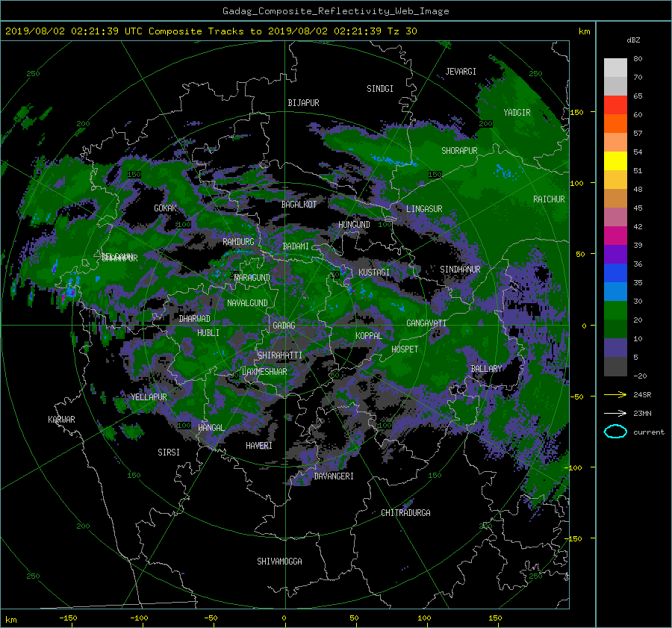Click the LAXMESHWAR city label
This screenshot has width=672, height=628.
click(264, 372)
